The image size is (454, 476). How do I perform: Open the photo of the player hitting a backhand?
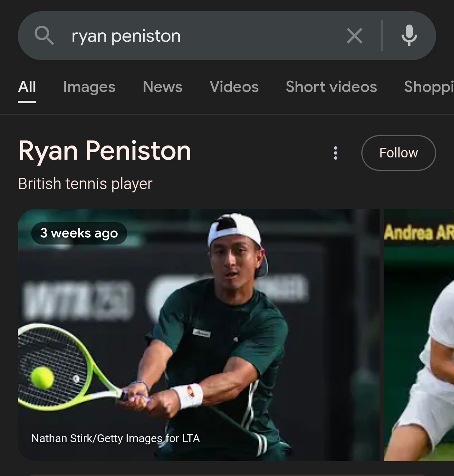click(199, 335)
